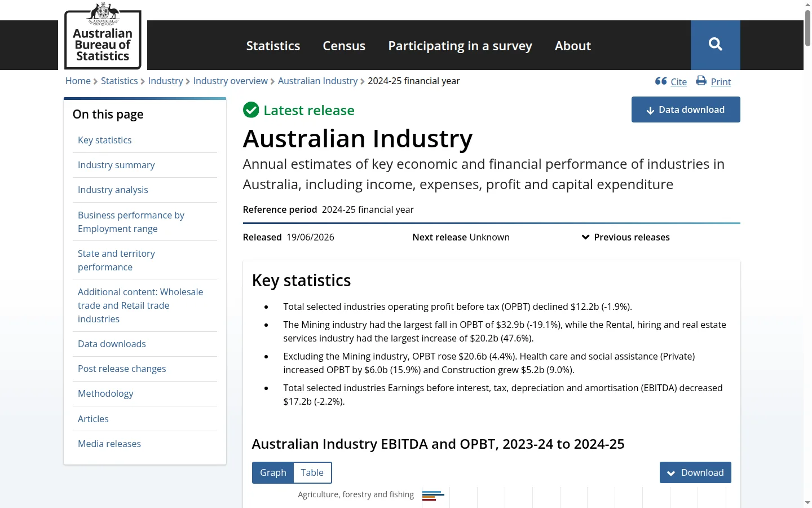Jump to Industry summary section
The width and height of the screenshot is (812, 508).
[x=116, y=165]
